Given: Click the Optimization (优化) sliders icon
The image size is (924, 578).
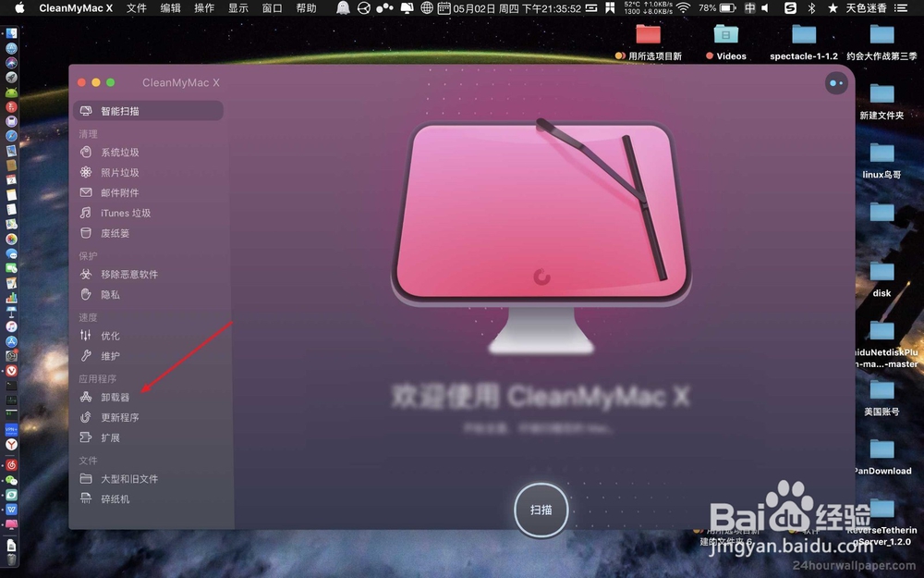Looking at the screenshot, I should [86, 336].
